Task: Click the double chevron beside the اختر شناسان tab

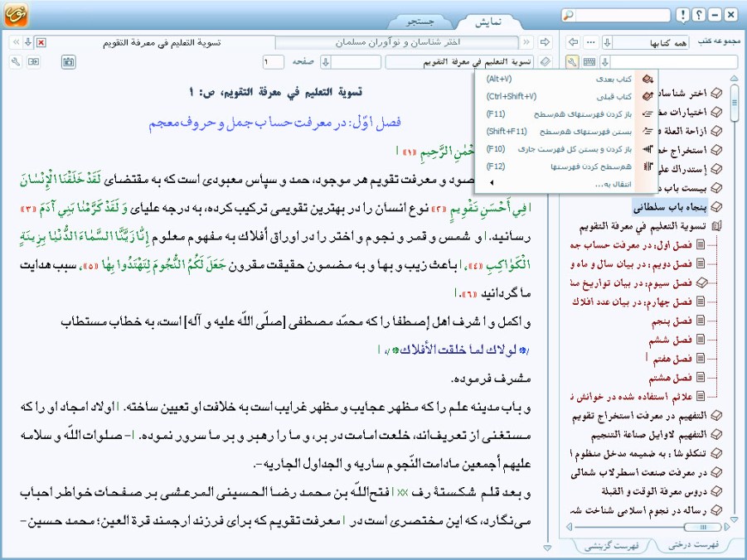Action: coord(526,42)
